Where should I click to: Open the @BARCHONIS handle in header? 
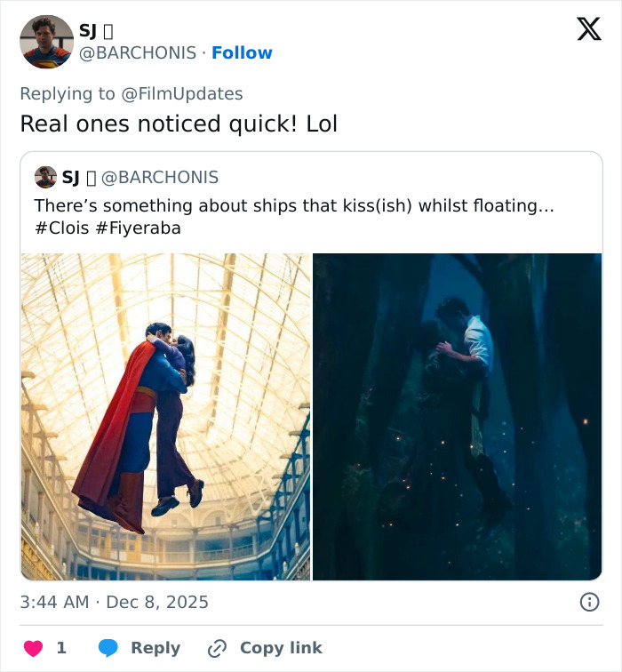pyautogui.click(x=140, y=52)
